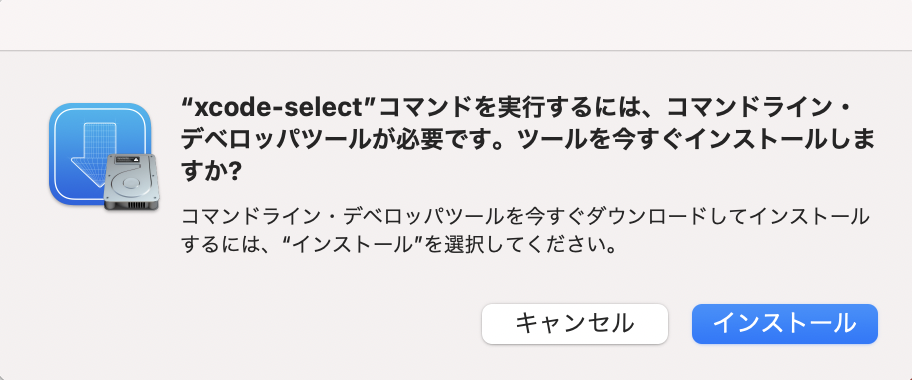Click the blue Software Update installer icon
The height and width of the screenshot is (380, 912).
pyautogui.click(x=100, y=154)
